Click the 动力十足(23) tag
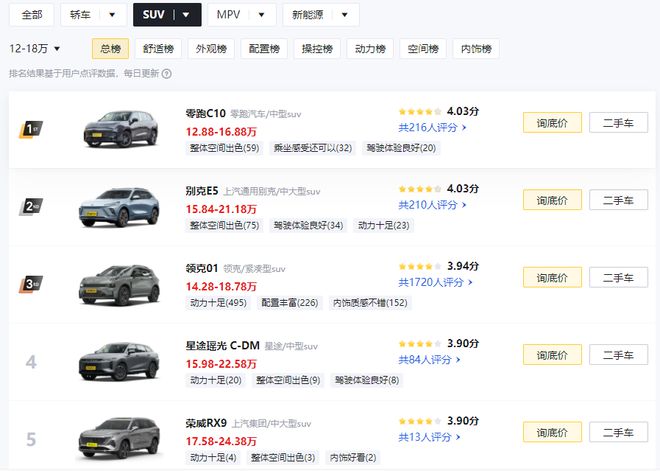This screenshot has height=471, width=660. click(383, 225)
